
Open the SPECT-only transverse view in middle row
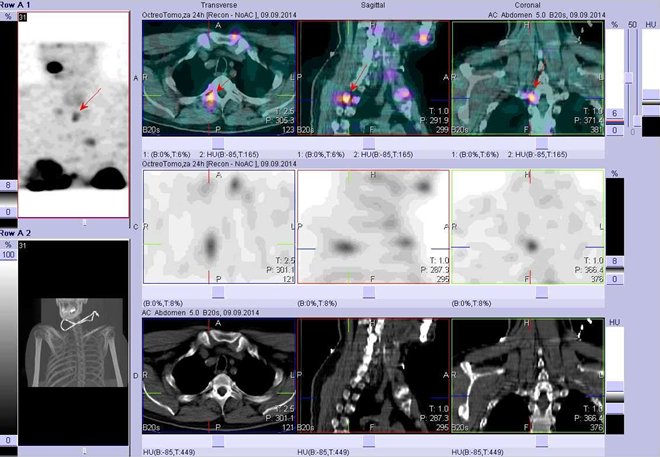(219, 227)
